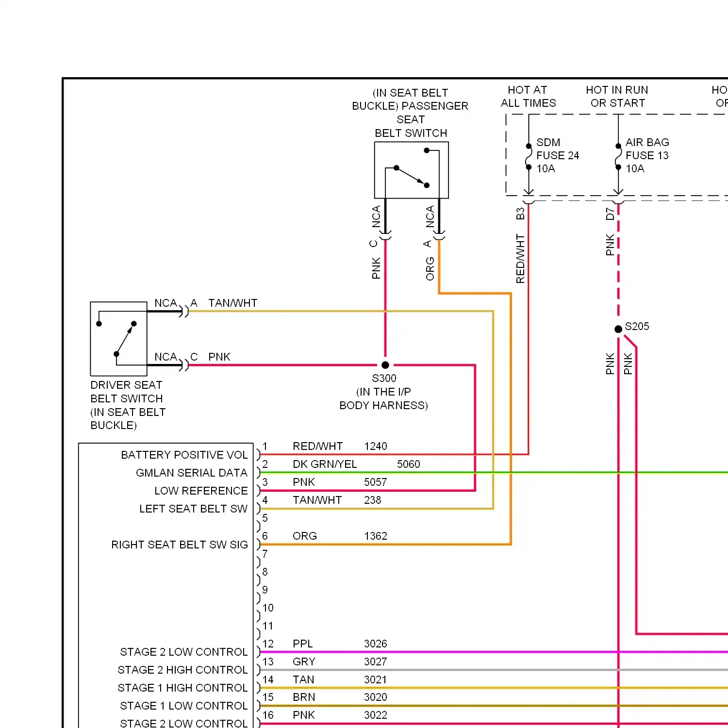Click the IN THE I/P BODY HARNESS note
Image resolution: width=728 pixels, height=728 pixels.
point(384,399)
